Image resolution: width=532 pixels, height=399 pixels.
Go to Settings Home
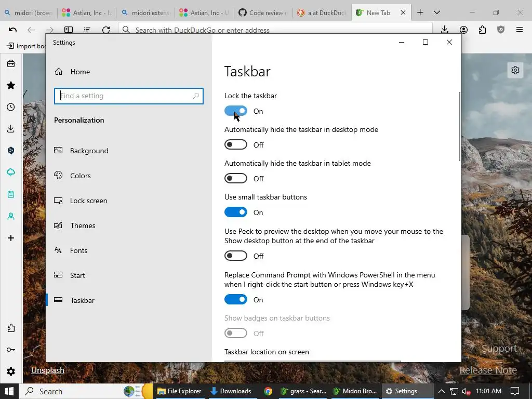pos(129,72)
